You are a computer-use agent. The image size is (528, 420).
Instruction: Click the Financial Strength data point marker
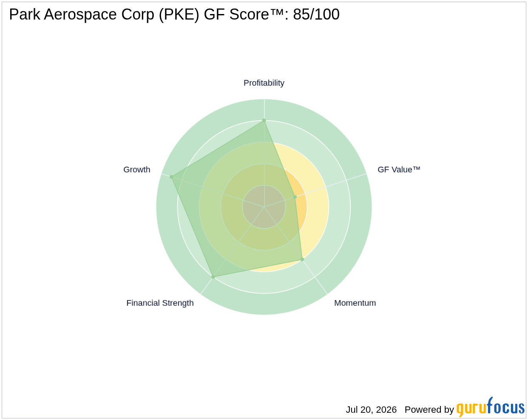[x=213, y=277]
